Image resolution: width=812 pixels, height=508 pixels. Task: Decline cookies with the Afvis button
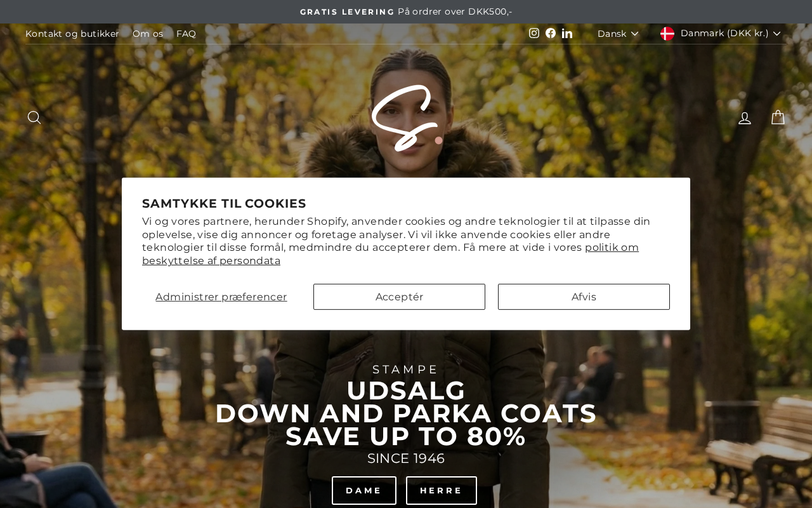(x=584, y=297)
